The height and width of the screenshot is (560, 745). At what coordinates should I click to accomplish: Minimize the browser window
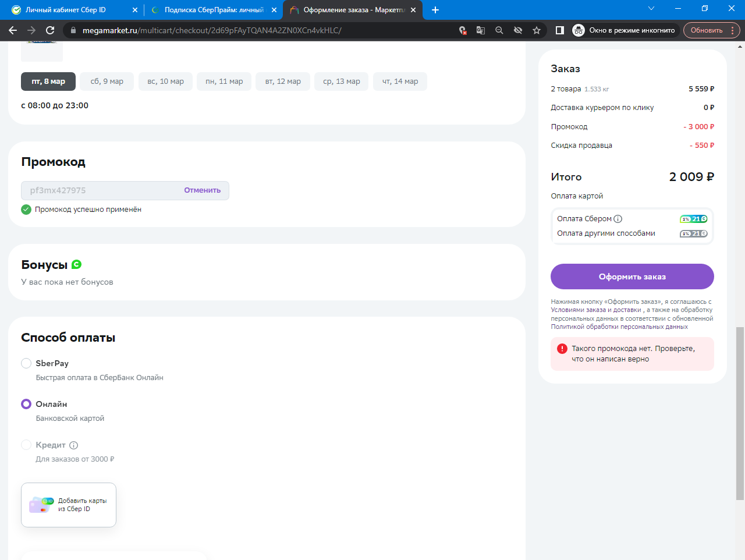click(678, 9)
